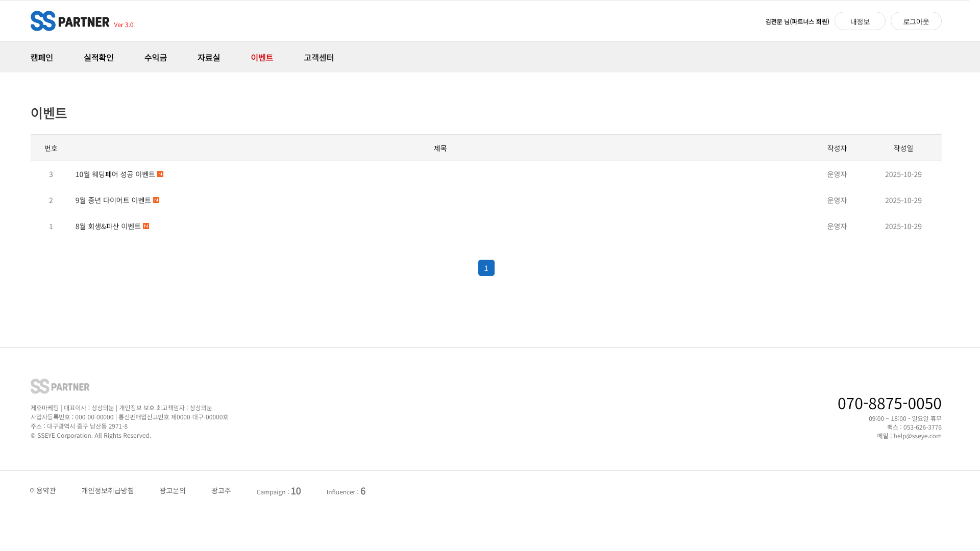This screenshot has width=980, height=551.
Task: Open the 캠페인 menu
Action: coord(42,57)
